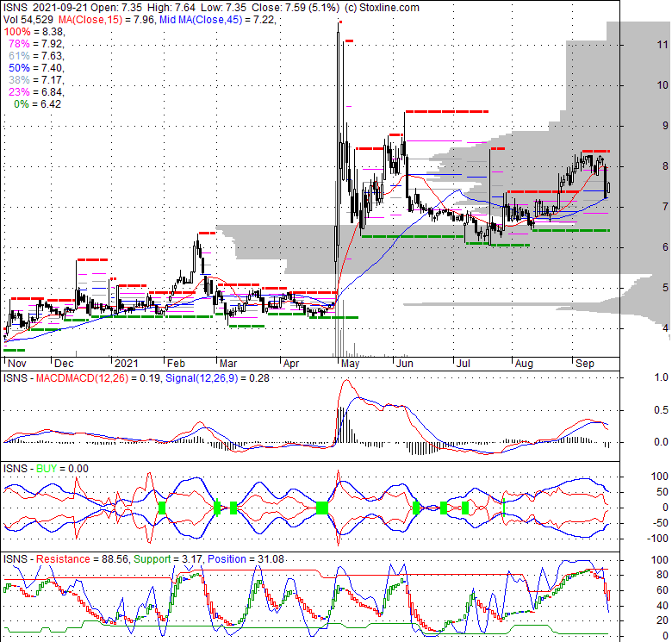Select the (c) Stoxline.com copyright text
Image resolution: width=672 pixels, height=642 pixels.
click(x=382, y=7)
